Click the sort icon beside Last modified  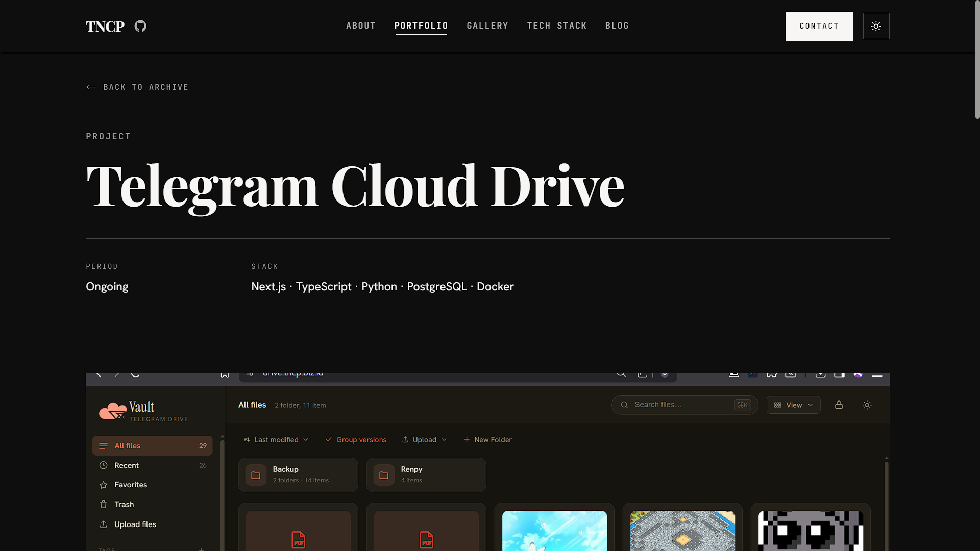tap(247, 440)
